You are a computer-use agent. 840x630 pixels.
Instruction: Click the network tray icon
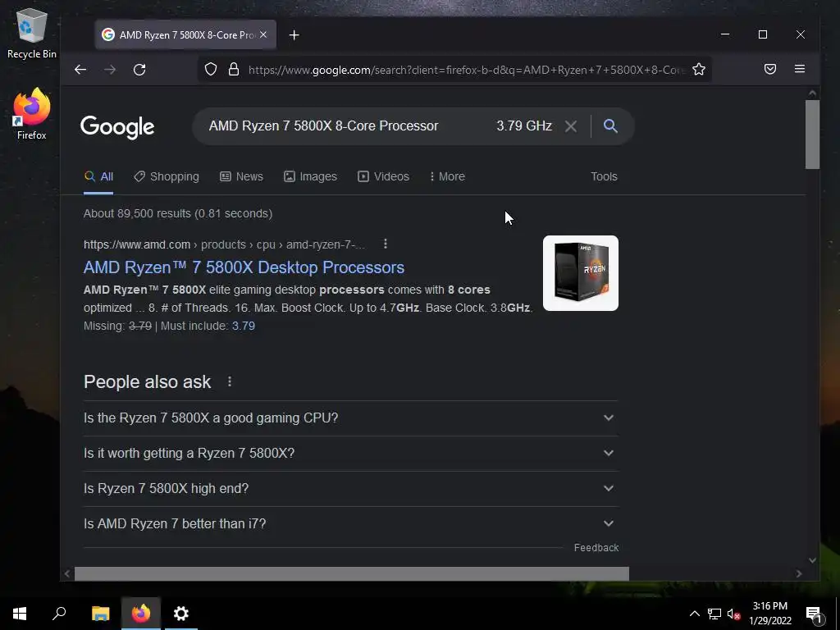pyautogui.click(x=714, y=614)
